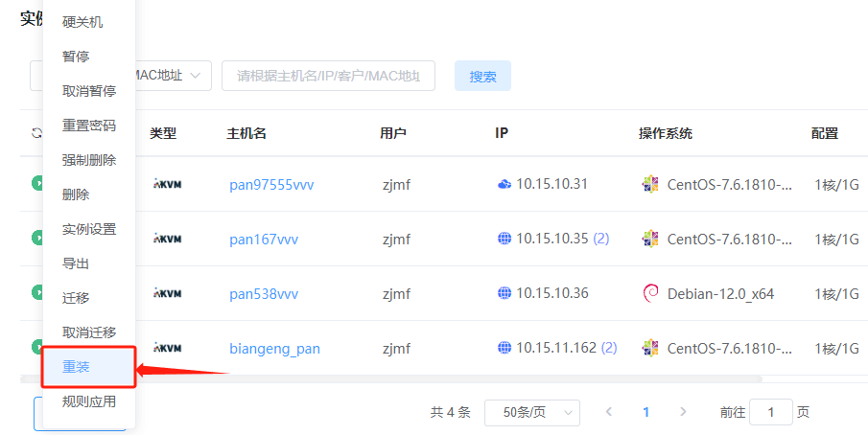Go to previous page arrow
The height and width of the screenshot is (435, 868).
609,412
